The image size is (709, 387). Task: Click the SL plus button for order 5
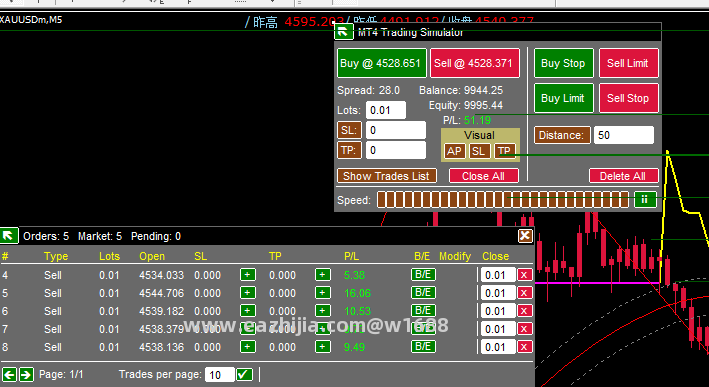point(247,293)
